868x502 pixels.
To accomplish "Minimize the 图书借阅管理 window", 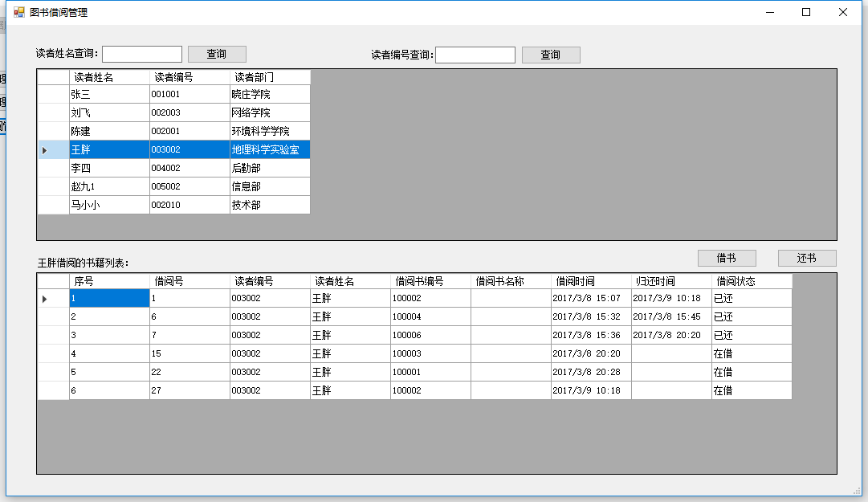I will pyautogui.click(x=770, y=12).
